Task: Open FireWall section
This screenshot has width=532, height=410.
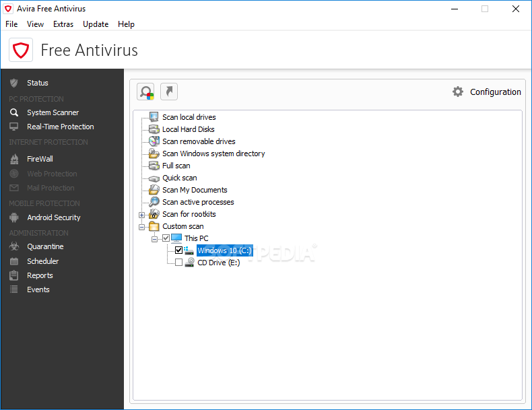Action: (40, 159)
